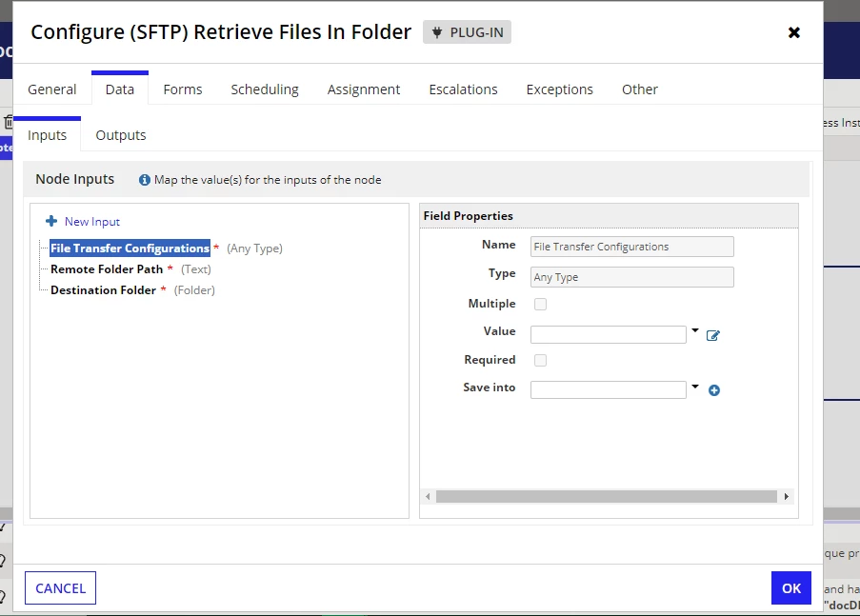This screenshot has width=860, height=616.
Task: Toggle the Multiple checkbox
Action: pos(540,304)
